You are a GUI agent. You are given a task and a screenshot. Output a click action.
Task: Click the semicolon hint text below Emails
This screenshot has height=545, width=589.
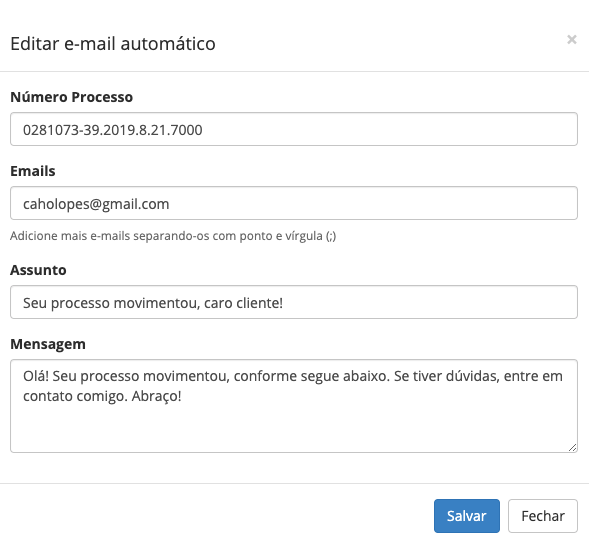coord(173,236)
